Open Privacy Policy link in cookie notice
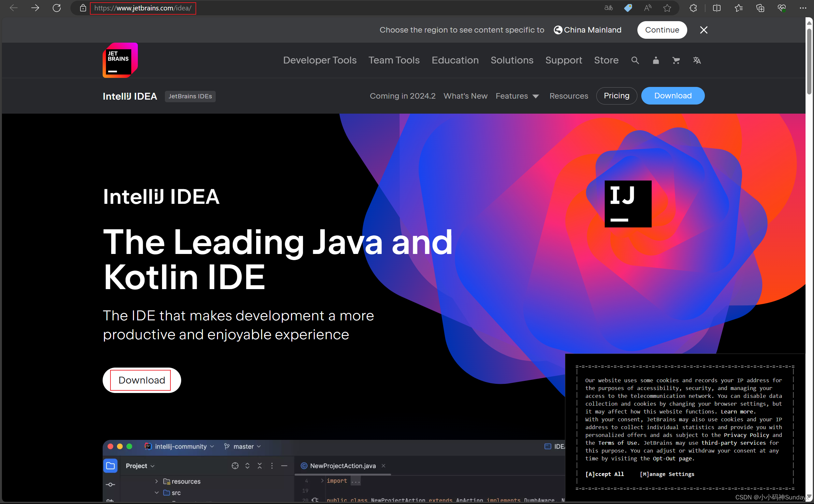The image size is (814, 504). [746, 435]
